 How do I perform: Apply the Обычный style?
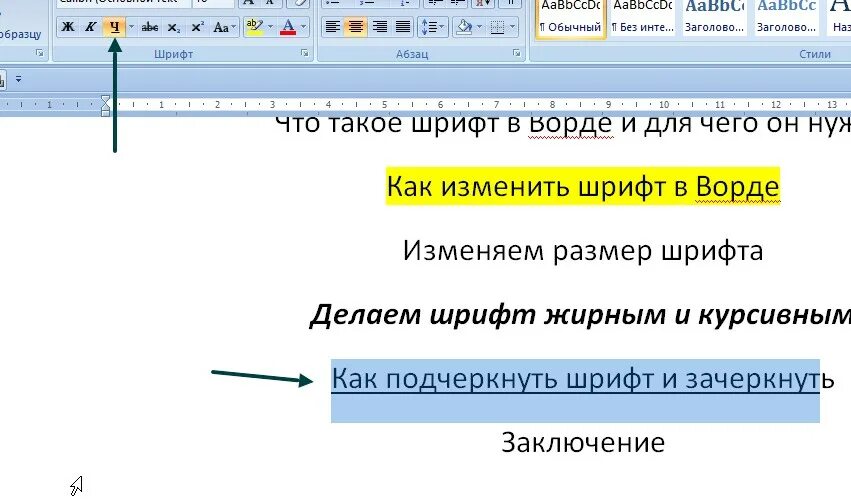point(570,18)
